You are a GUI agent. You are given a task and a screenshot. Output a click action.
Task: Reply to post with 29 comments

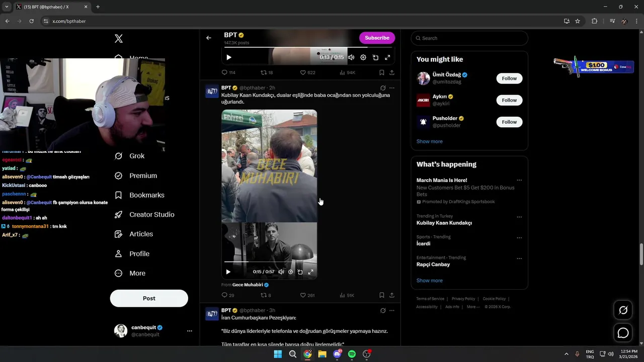pos(228,295)
